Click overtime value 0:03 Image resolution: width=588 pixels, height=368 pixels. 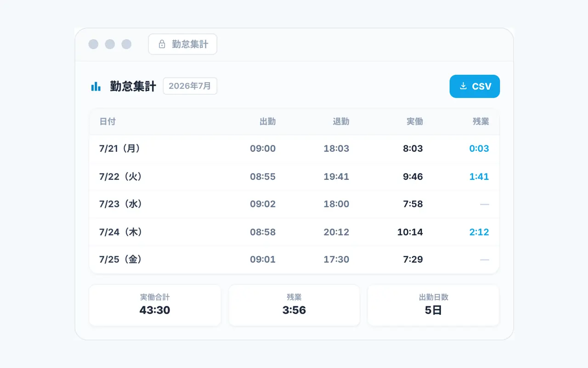tap(479, 149)
